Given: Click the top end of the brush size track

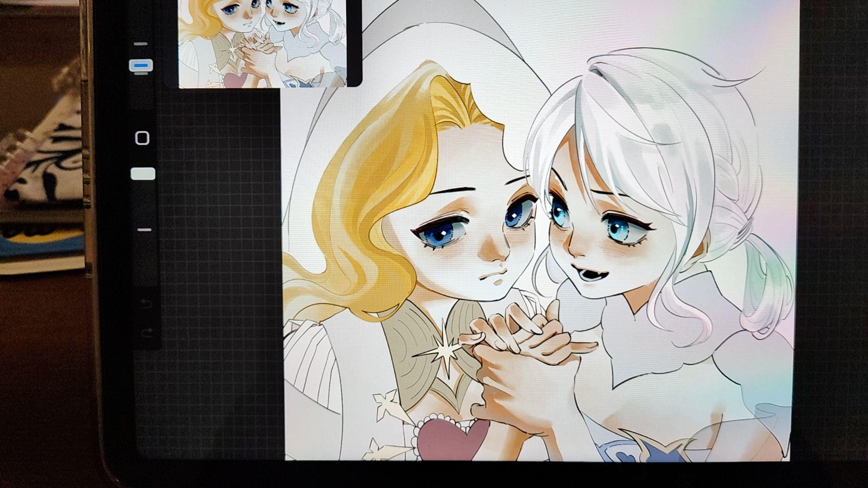Looking at the screenshot, I should [141, 44].
